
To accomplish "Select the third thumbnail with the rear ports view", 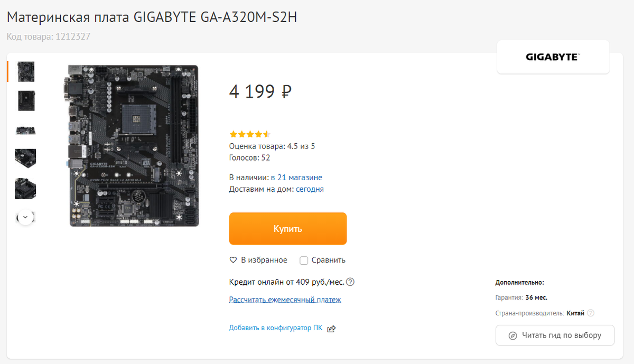I will 26,129.
